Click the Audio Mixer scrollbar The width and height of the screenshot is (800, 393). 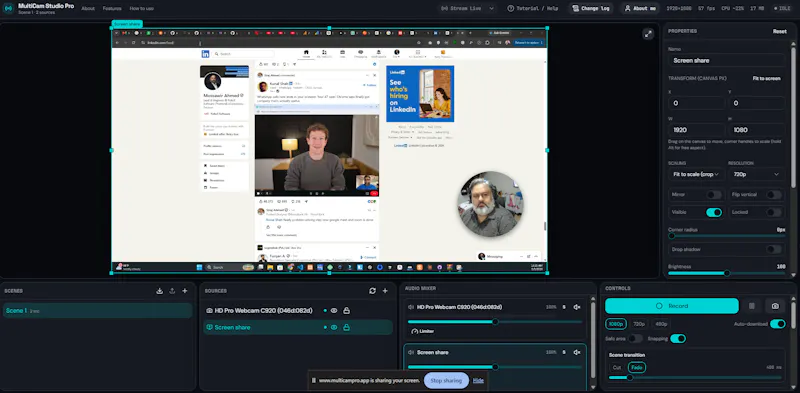tap(592, 340)
